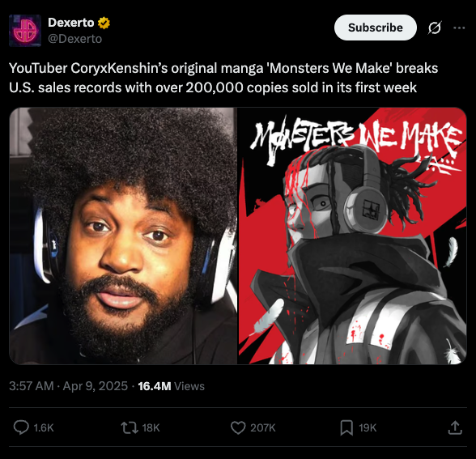Open the three-dot more options menu
The width and height of the screenshot is (476, 459).
click(459, 28)
